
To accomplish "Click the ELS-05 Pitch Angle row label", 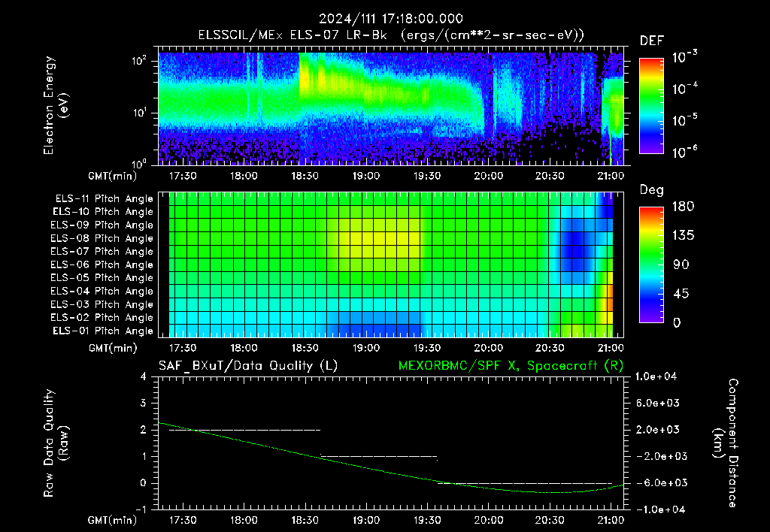I will coord(102,278).
